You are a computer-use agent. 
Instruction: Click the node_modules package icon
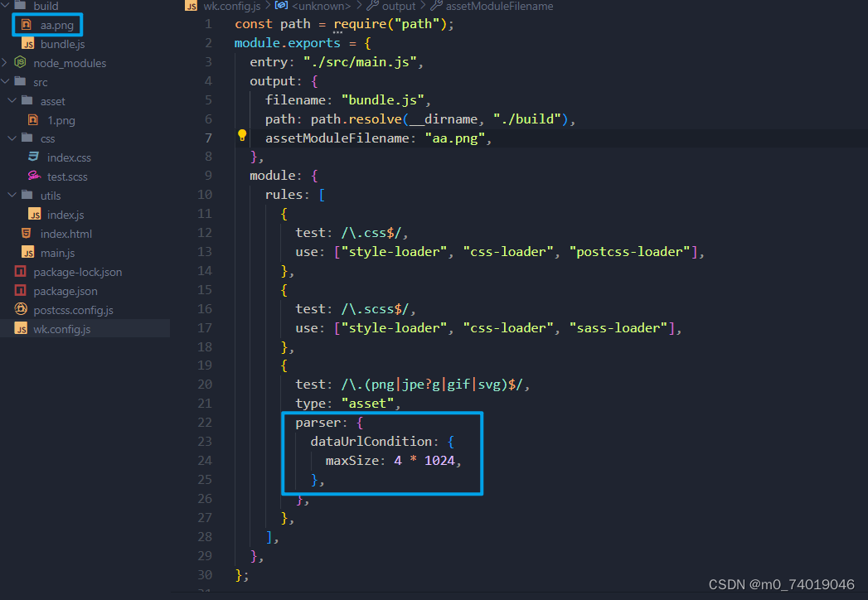pyautogui.click(x=20, y=62)
